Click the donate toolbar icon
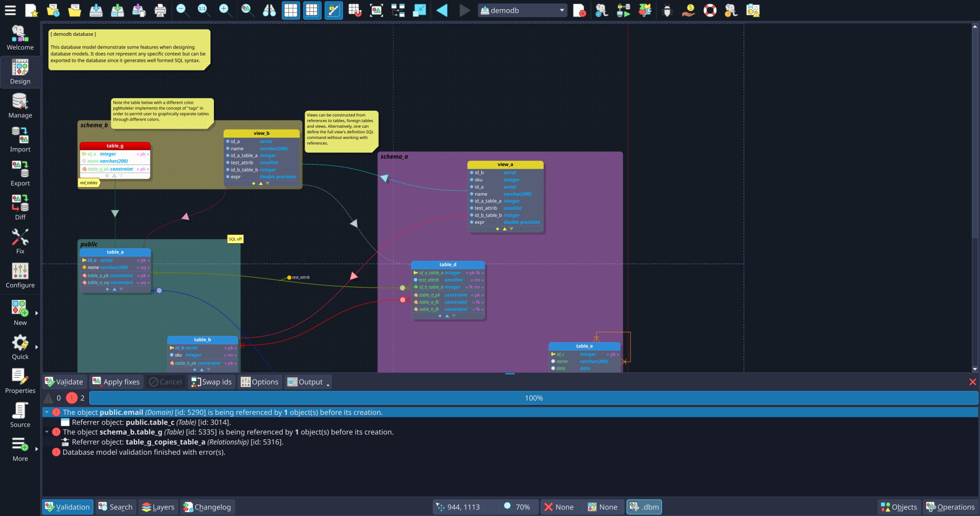 pos(689,10)
